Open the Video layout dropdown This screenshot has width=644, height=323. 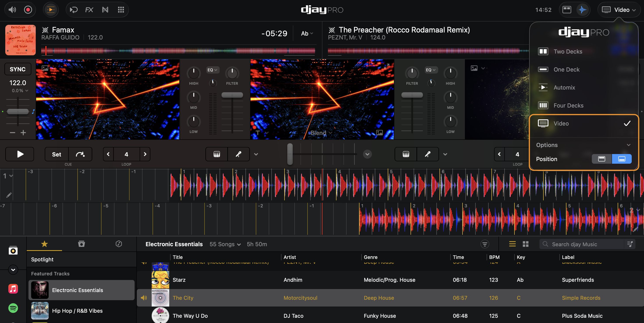619,10
